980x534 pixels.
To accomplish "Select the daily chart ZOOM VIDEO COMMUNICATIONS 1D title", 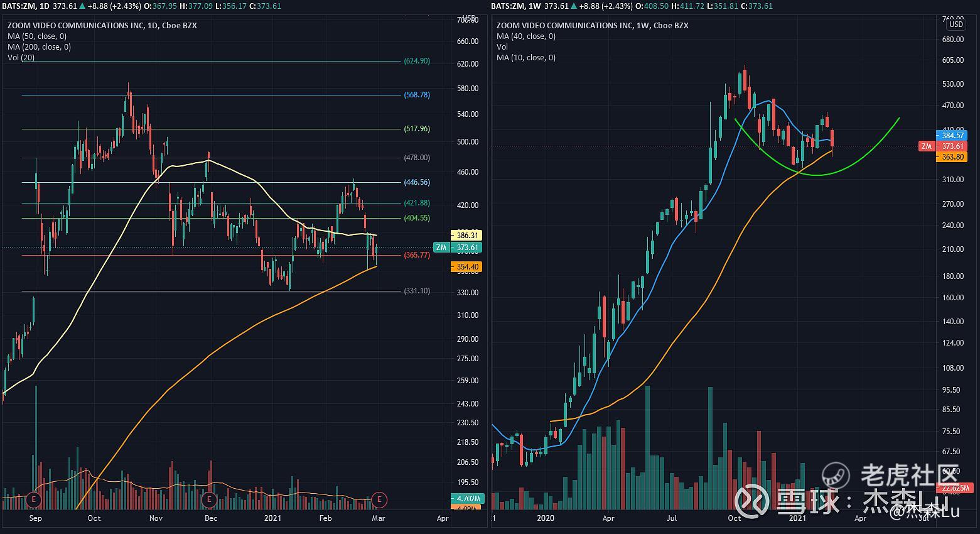I will [x=102, y=26].
